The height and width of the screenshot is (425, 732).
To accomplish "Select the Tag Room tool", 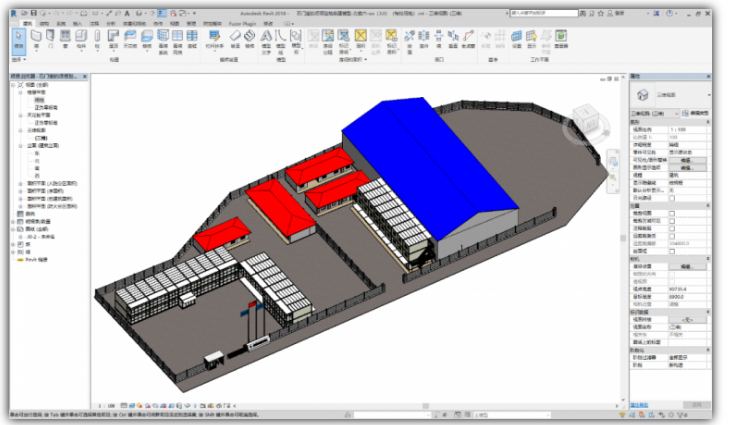I will coord(344,42).
